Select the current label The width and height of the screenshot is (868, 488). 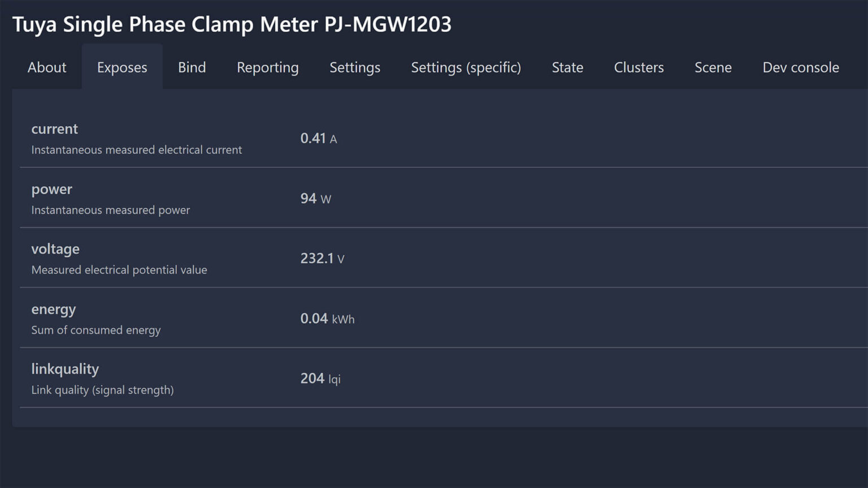tap(54, 129)
